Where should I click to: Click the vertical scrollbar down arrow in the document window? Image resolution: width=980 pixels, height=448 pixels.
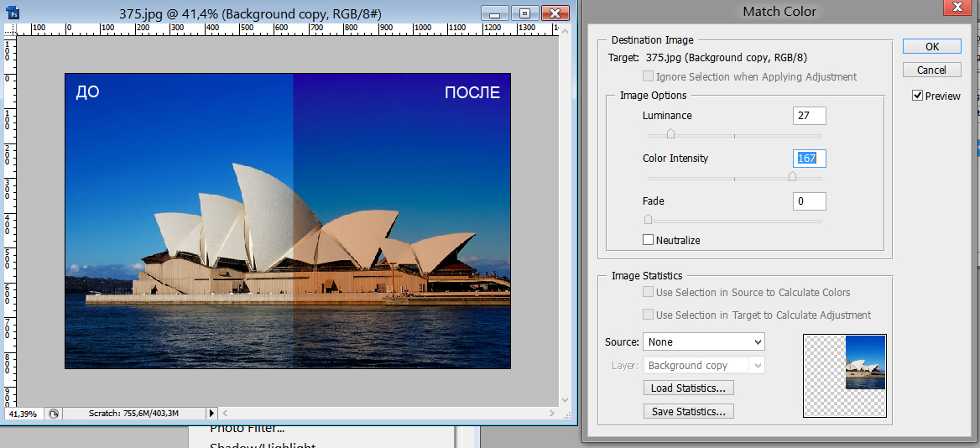pos(566,399)
